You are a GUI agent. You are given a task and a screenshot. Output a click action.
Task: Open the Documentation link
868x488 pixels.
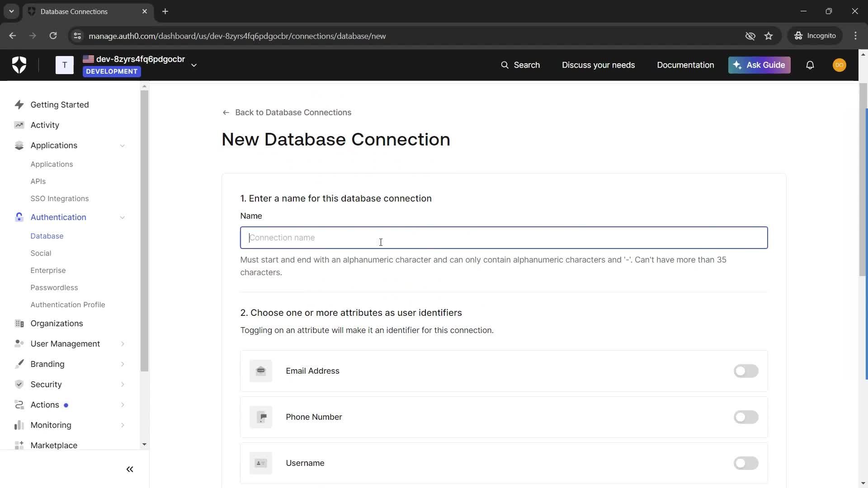click(x=685, y=65)
